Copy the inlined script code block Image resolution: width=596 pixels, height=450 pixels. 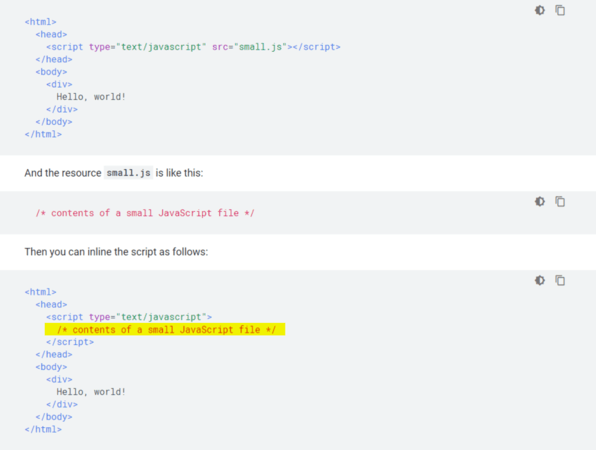(560, 280)
